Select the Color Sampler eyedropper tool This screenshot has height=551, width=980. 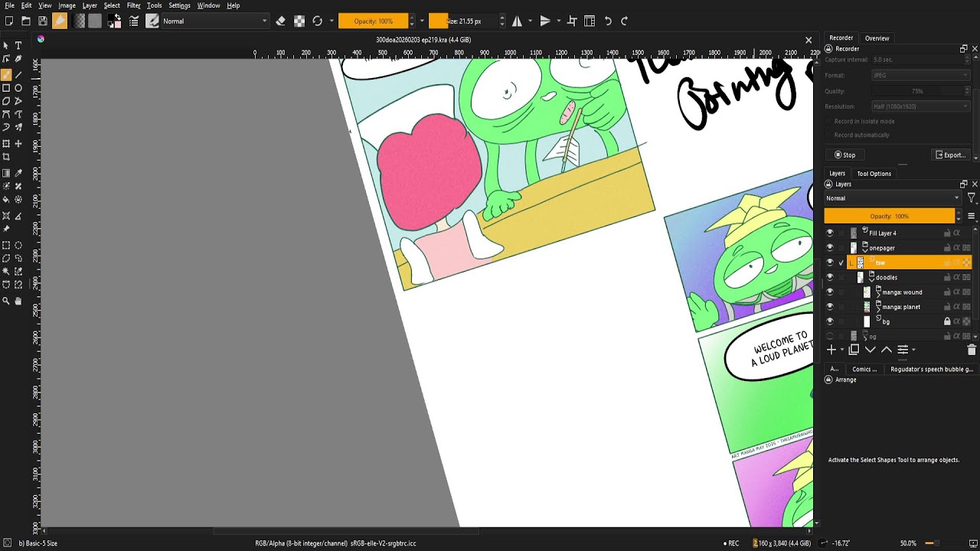[x=18, y=173]
